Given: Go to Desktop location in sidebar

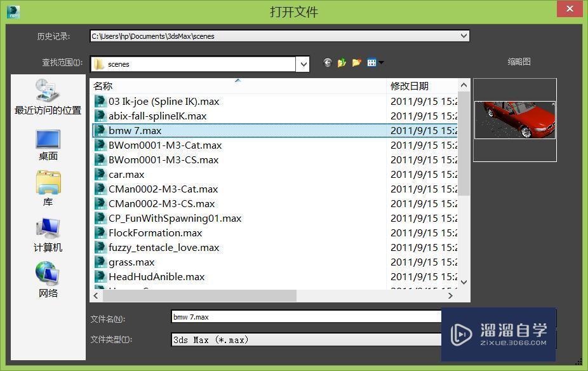Looking at the screenshot, I should click(48, 145).
